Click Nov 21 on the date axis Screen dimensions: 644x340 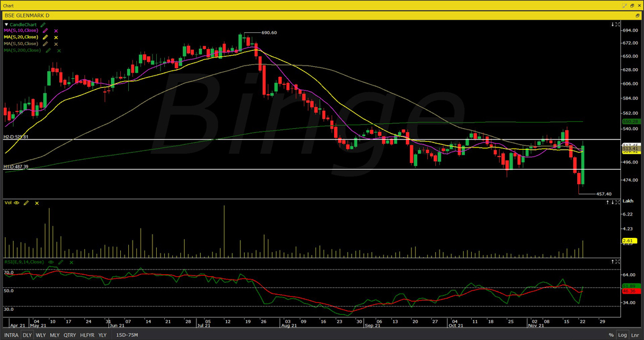(x=536, y=326)
